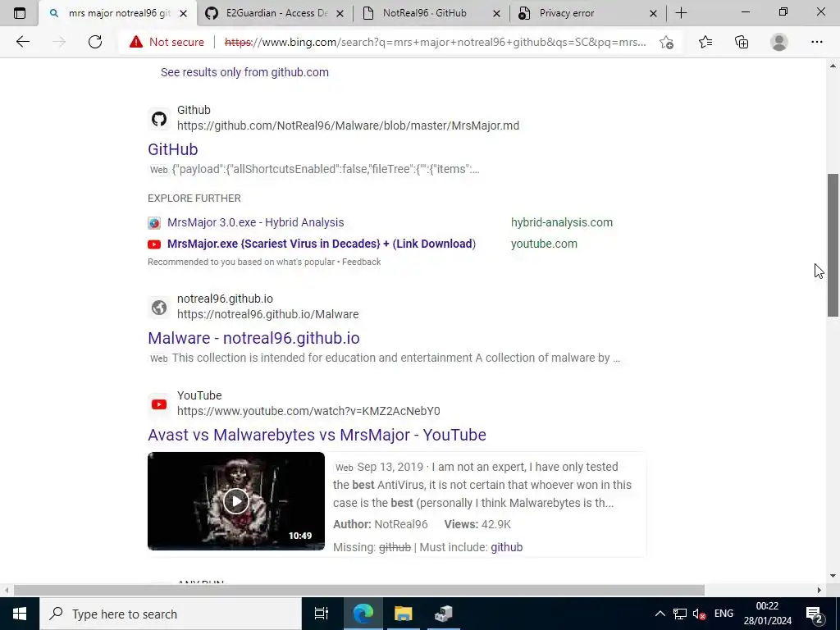Open the Windows Start menu
Screen dimensions: 840x630
[x=20, y=614]
